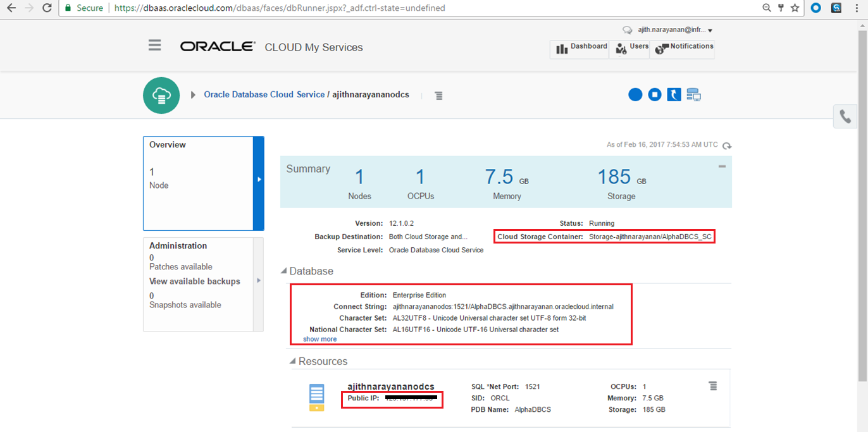868x432 pixels.
Task: Collapse the Summary panel with minus icon
Action: pyautogui.click(x=722, y=166)
